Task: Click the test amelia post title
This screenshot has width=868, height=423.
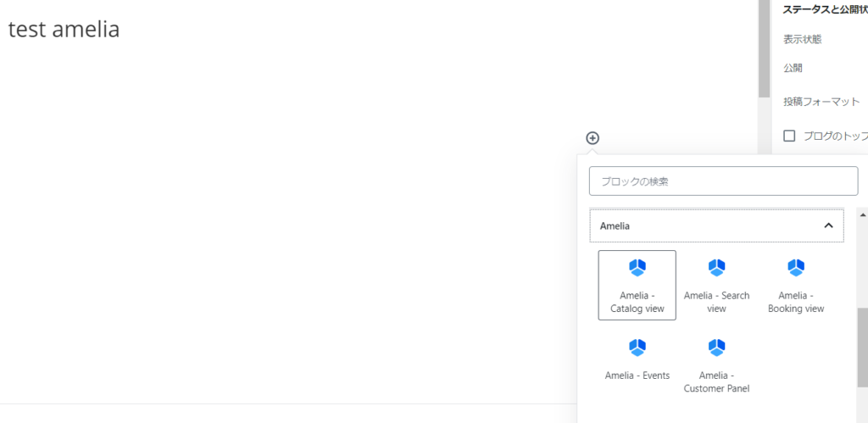Action: tap(64, 30)
